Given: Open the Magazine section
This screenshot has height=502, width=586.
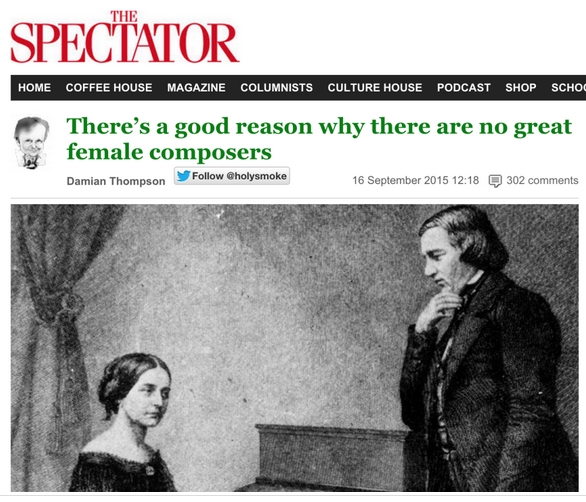Looking at the screenshot, I should pyautogui.click(x=196, y=87).
